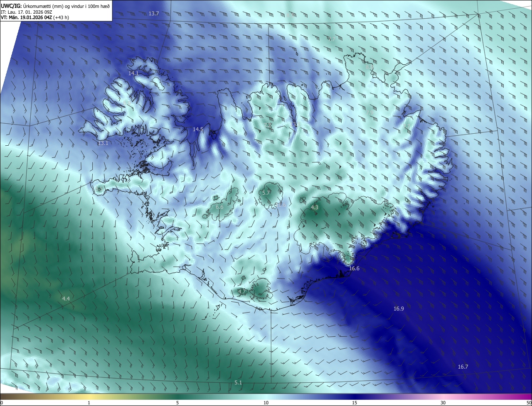532x406 pixels.
Task: Click the value label 14.1 on the Westfjords
Action: point(133,73)
